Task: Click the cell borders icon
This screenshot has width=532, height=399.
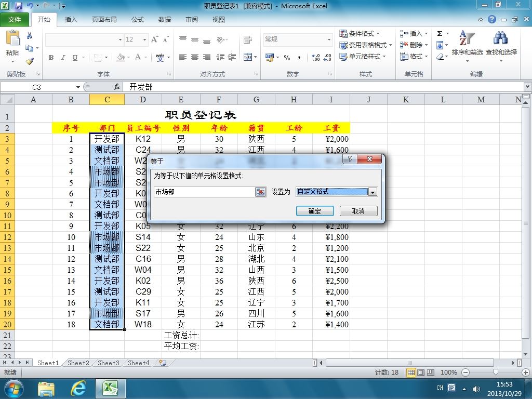Action: (x=98, y=58)
